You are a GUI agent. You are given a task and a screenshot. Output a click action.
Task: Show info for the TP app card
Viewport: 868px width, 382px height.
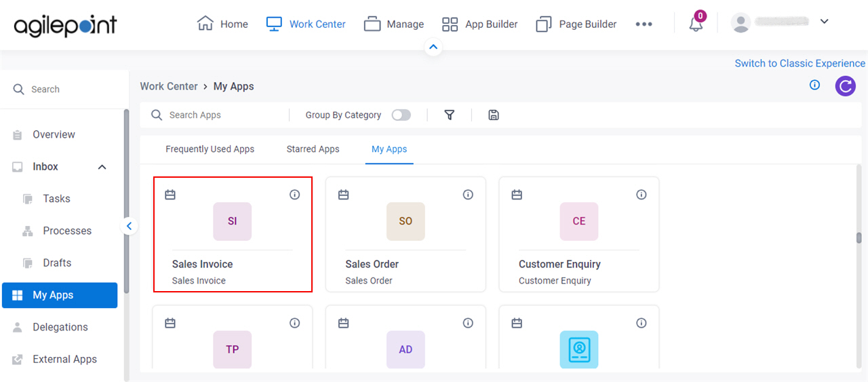294,323
